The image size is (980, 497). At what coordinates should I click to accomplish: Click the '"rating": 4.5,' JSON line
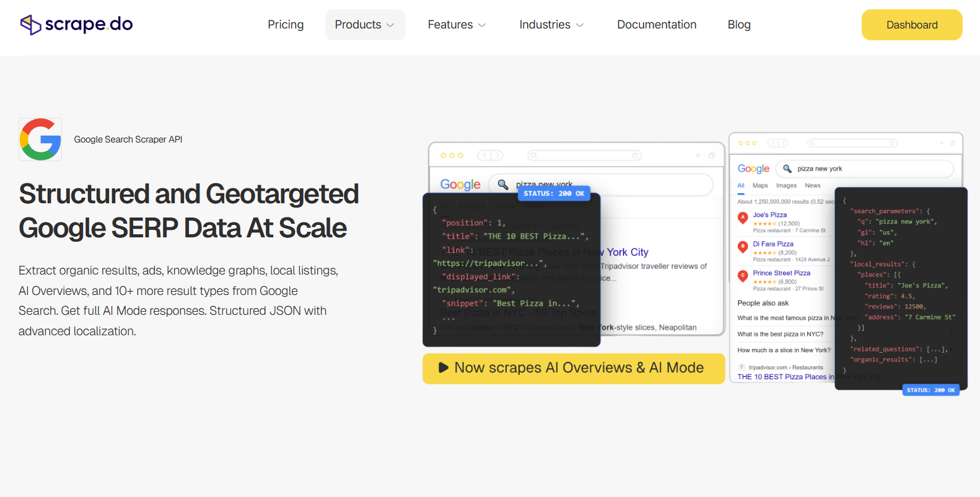pyautogui.click(x=890, y=296)
